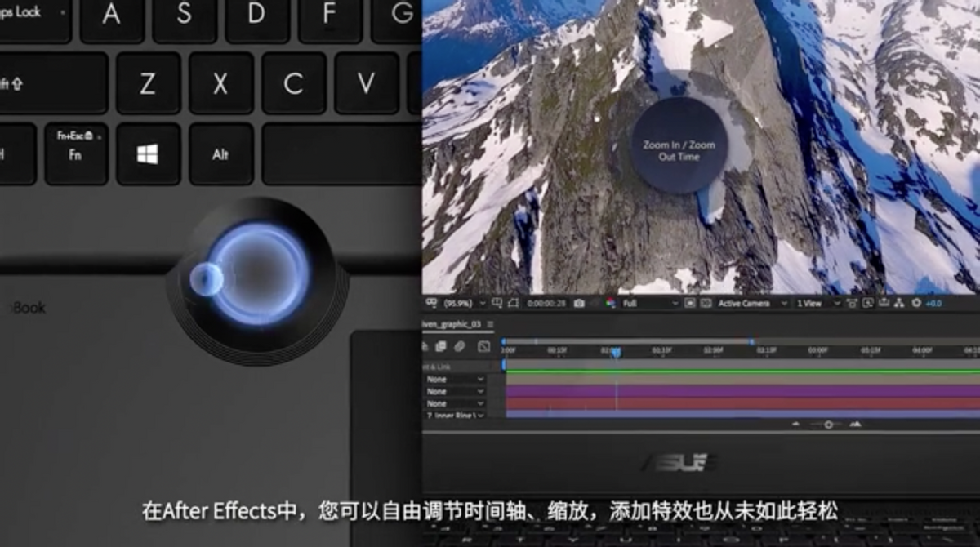This screenshot has height=547, width=980.
Task: Click right end handle of time navigator bar
Action: click(751, 341)
